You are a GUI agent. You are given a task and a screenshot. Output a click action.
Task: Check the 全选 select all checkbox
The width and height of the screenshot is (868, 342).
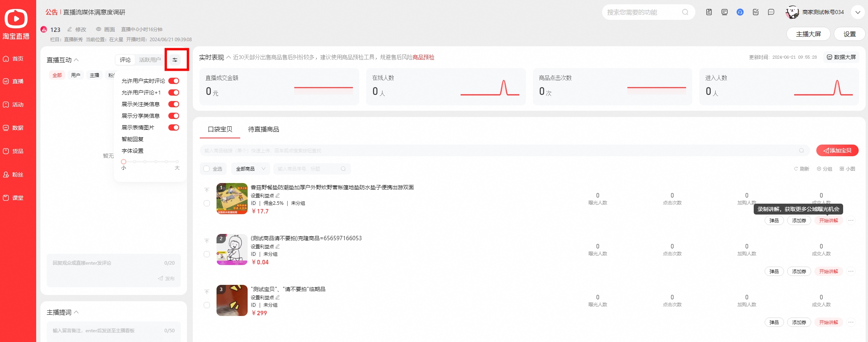[206, 169]
